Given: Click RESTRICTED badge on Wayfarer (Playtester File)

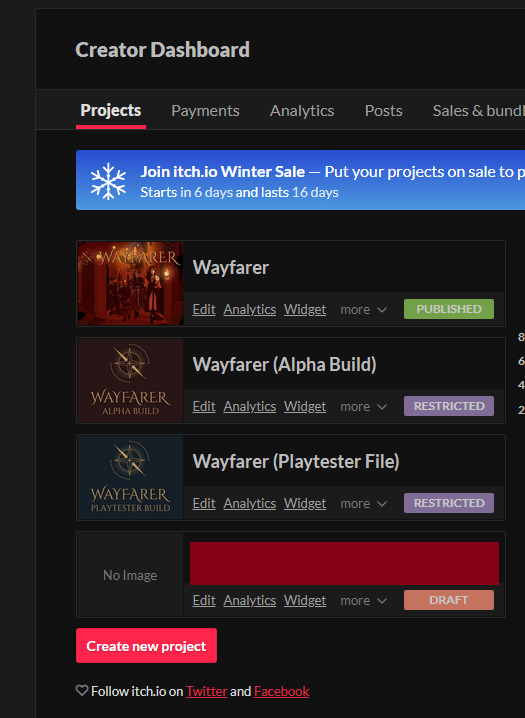Looking at the screenshot, I should point(449,503).
